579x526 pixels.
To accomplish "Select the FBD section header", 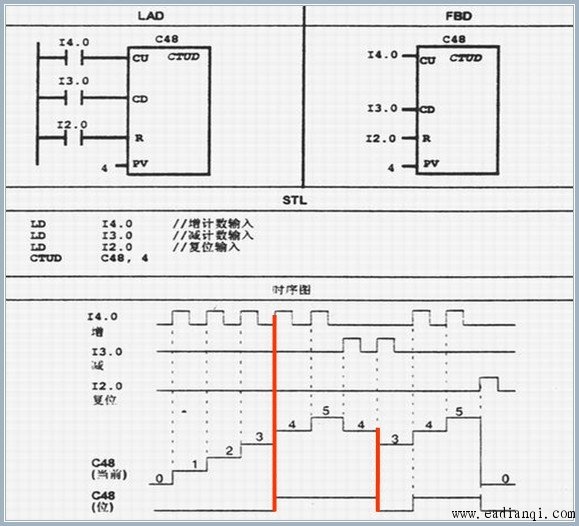I will click(459, 16).
